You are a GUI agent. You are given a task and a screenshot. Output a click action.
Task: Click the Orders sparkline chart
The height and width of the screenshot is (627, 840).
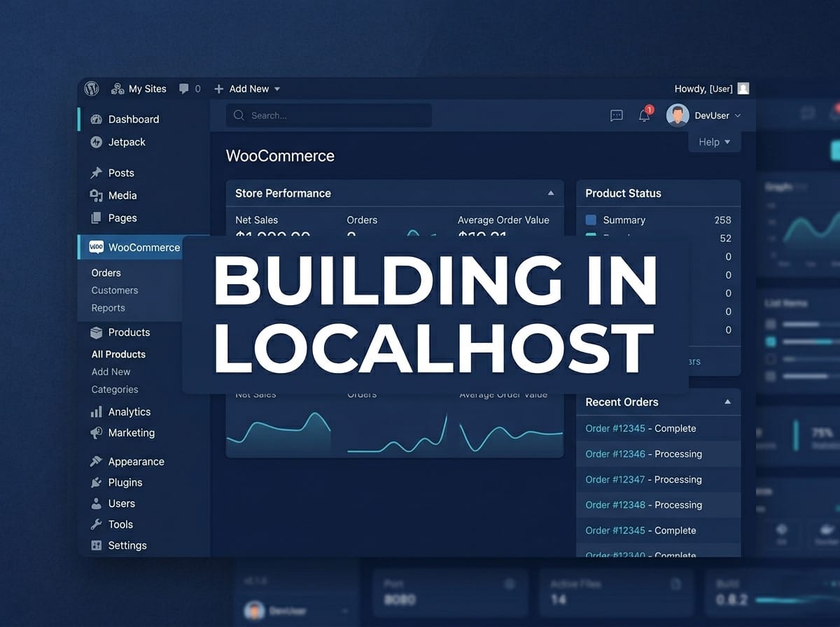point(397,432)
